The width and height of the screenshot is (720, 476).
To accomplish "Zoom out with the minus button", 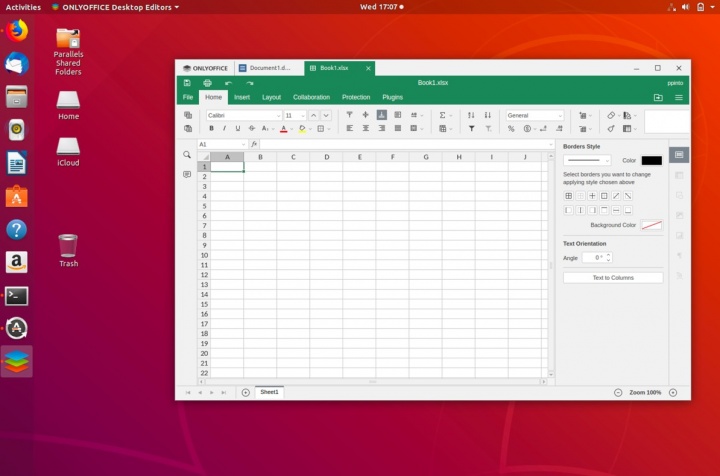I will pos(618,392).
